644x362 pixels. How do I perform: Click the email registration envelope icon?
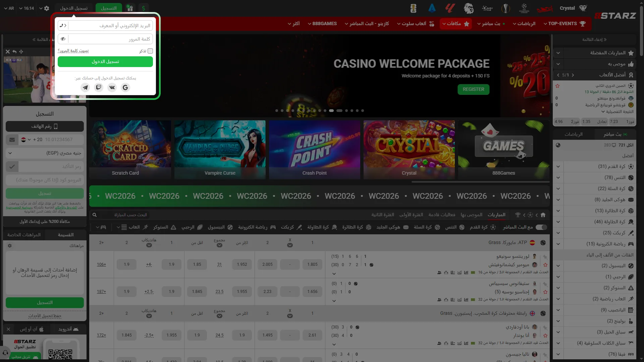point(12,140)
